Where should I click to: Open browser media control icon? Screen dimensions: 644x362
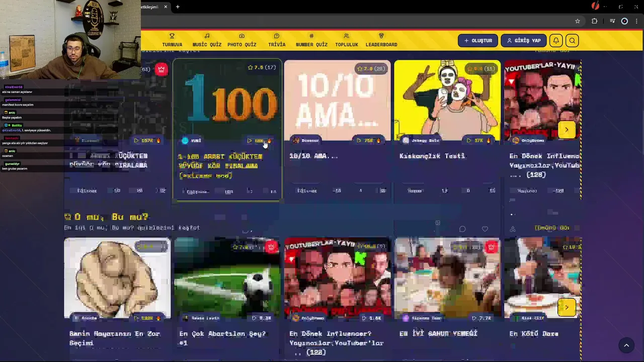point(612,21)
